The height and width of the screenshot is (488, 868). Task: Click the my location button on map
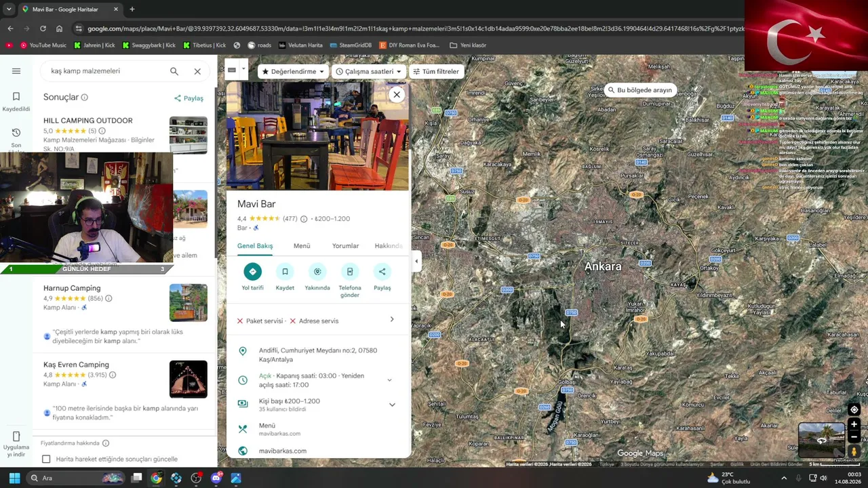pyautogui.click(x=854, y=409)
